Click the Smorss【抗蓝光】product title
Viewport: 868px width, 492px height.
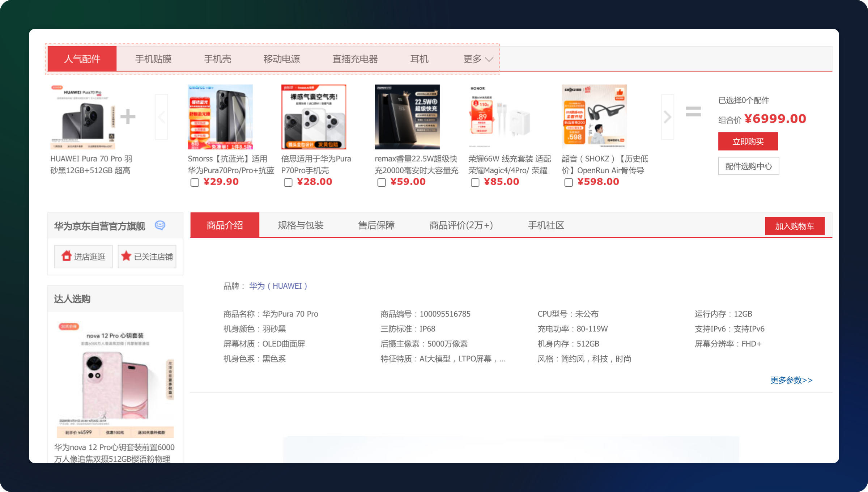point(231,165)
